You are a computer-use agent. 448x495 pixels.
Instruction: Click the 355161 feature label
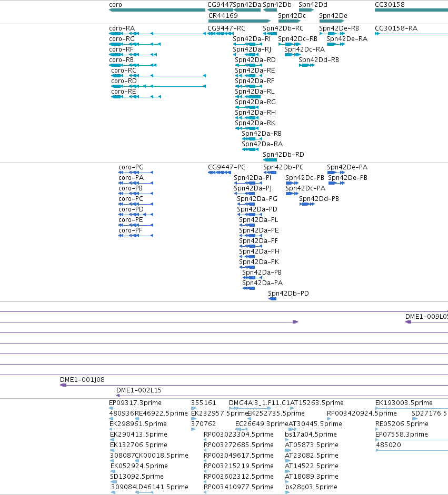coord(204,403)
